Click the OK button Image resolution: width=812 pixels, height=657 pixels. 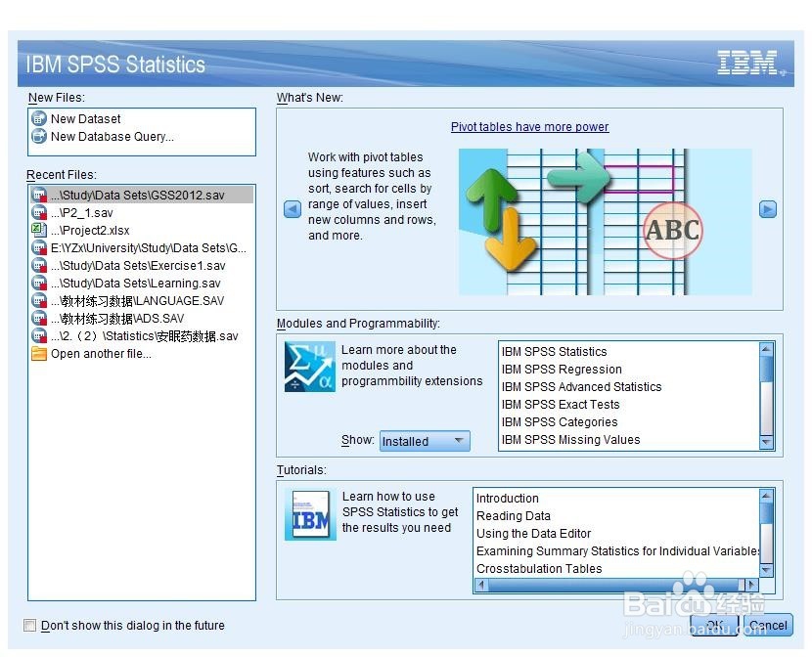point(714,626)
